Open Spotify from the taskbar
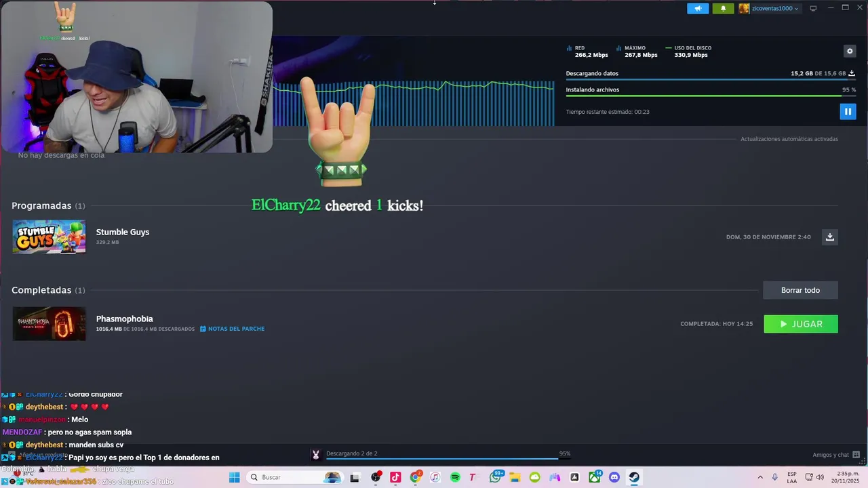The image size is (868, 488). coord(455,477)
